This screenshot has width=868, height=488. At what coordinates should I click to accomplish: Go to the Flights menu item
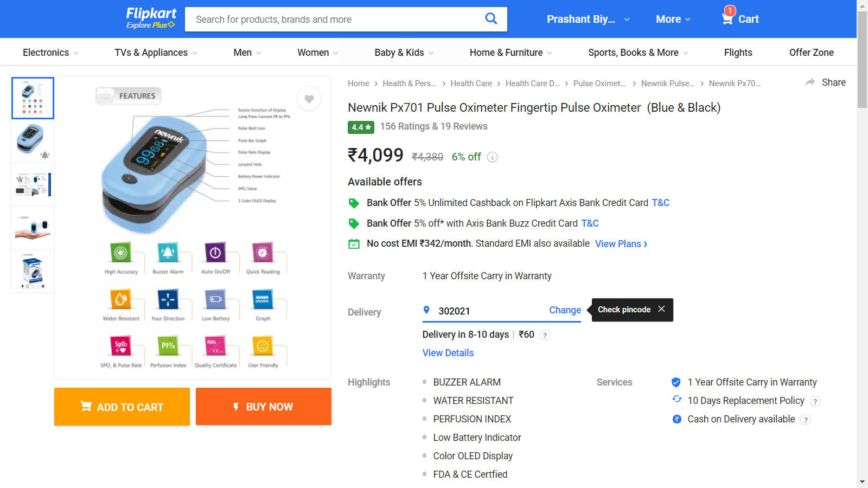point(738,53)
